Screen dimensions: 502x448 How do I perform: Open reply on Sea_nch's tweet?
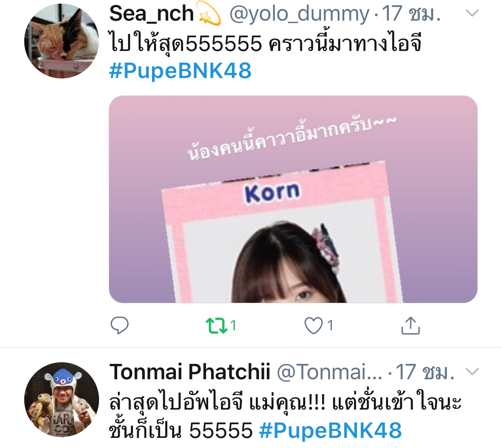pos(120,325)
